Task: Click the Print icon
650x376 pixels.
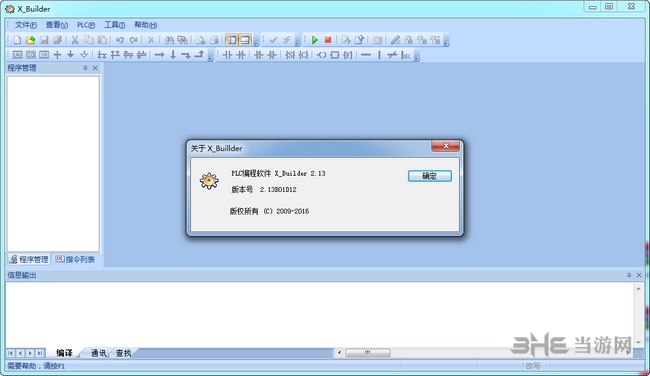Action: [214, 40]
